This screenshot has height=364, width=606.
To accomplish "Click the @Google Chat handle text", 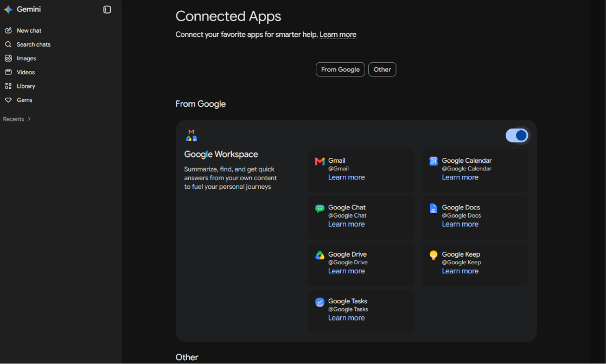I will 347,215.
